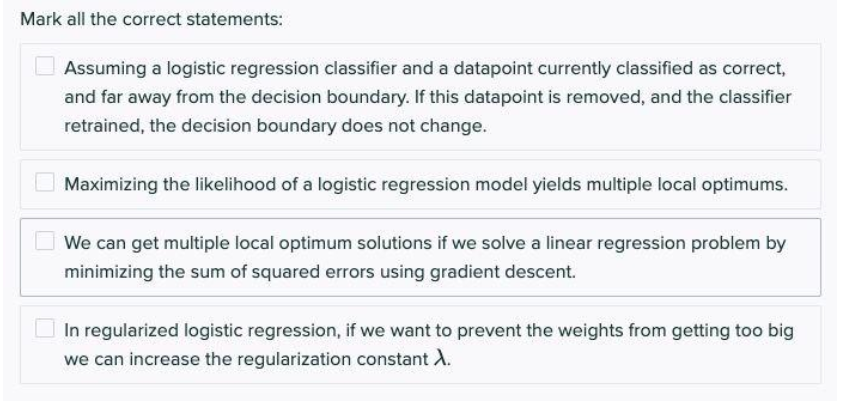Click the line 'minimizing the sum of squared errors'

[x=320, y=272]
